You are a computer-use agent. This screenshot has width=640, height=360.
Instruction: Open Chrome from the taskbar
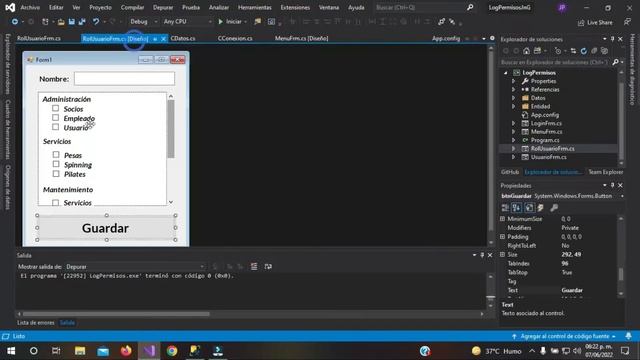[172, 351]
